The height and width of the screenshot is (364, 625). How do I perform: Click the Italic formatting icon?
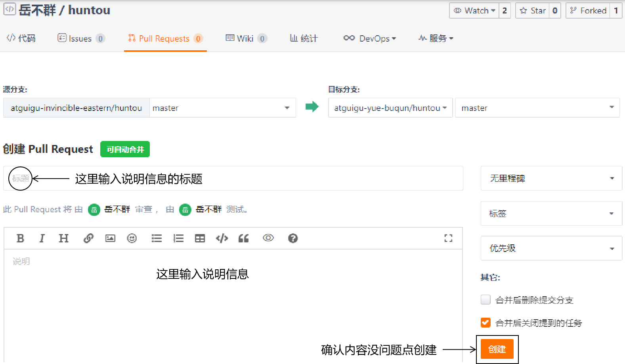click(42, 238)
